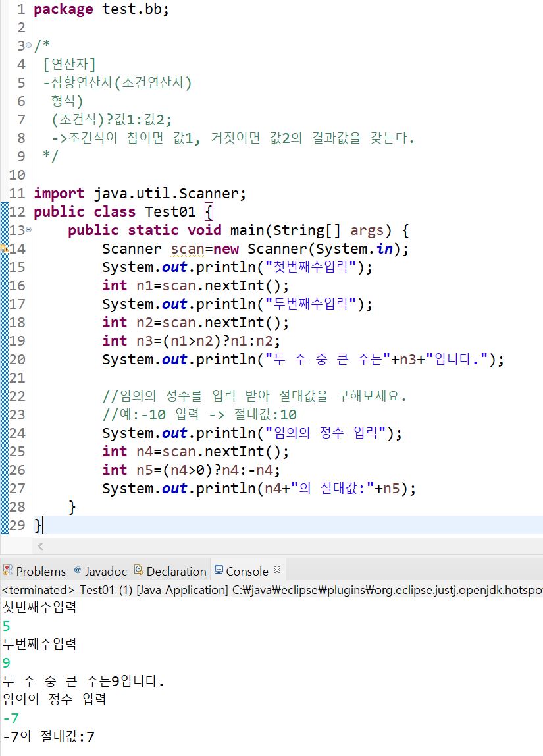Click console prompt '임의의 정수 입력'

tap(54, 699)
